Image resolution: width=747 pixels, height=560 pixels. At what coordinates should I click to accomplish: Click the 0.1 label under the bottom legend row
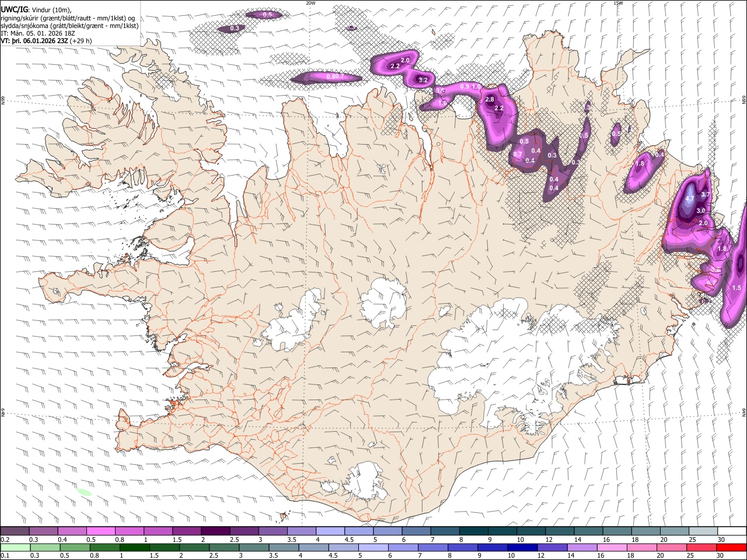[5, 555]
